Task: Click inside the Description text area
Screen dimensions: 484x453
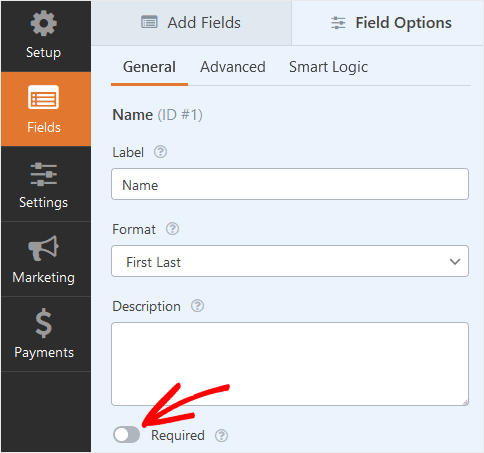Action: pos(290,364)
